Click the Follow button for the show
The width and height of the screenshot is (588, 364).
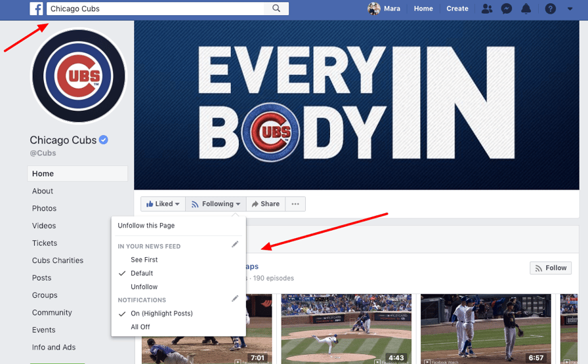pyautogui.click(x=551, y=268)
